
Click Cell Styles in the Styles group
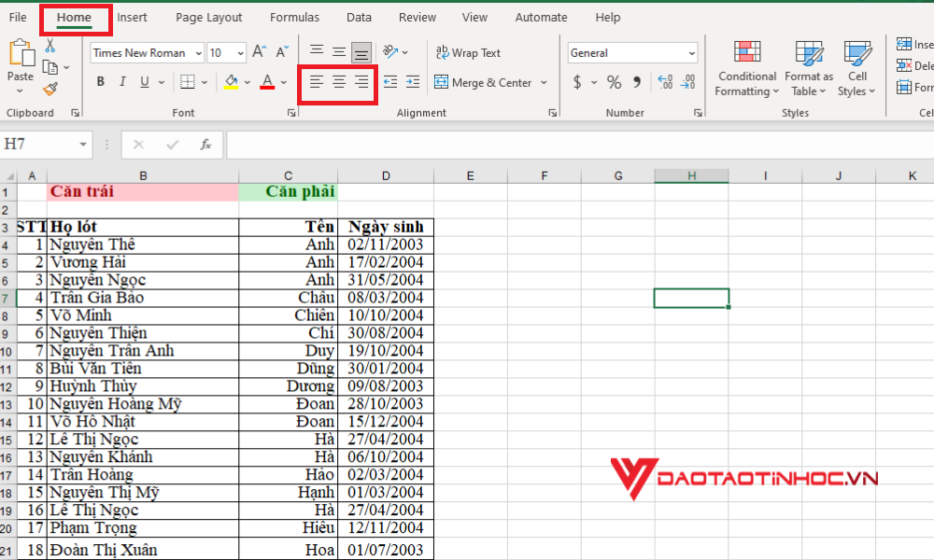(856, 67)
